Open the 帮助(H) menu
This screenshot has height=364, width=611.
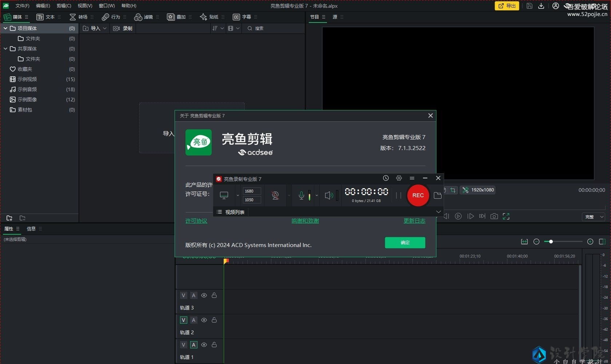click(x=129, y=6)
